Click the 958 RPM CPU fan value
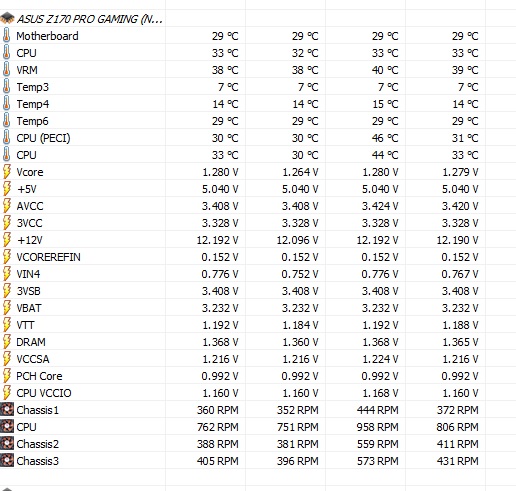This screenshot has height=491, width=516. click(377, 427)
